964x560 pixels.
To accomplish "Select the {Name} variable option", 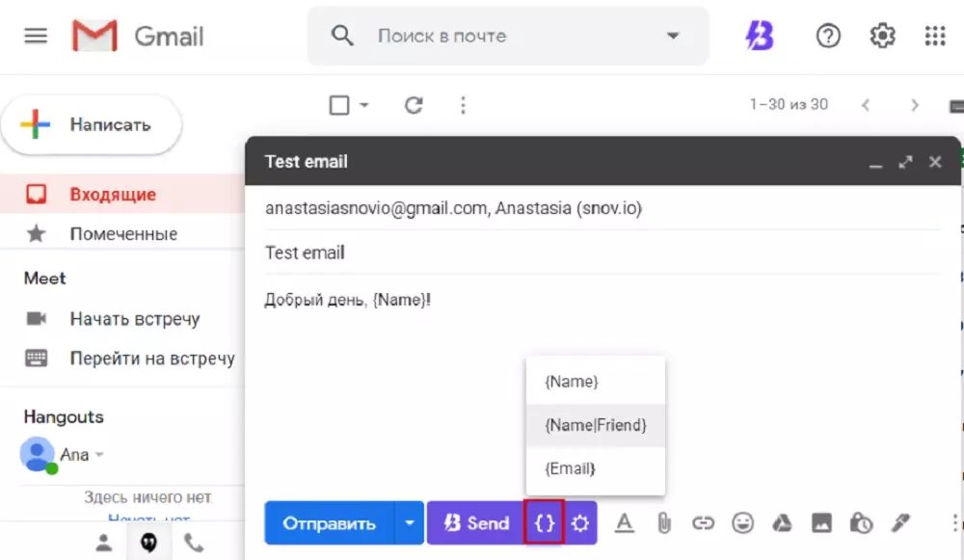I will (x=595, y=382).
